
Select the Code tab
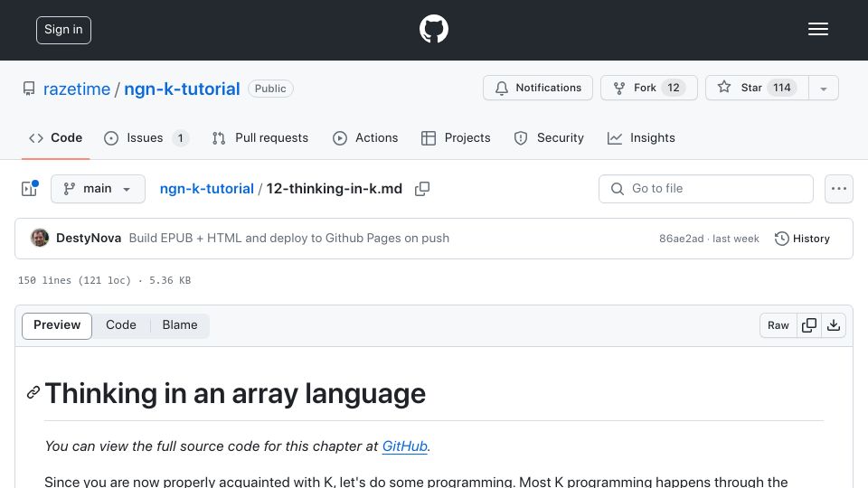55,137
